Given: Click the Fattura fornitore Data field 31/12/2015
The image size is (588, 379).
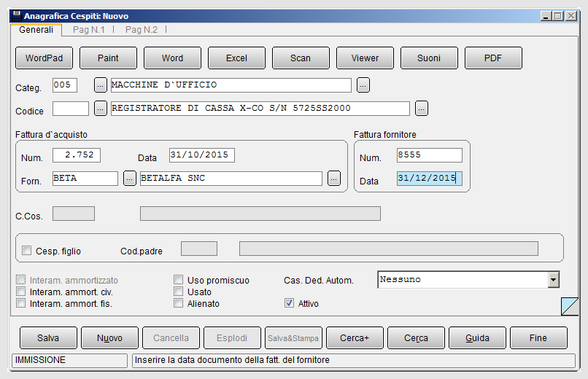Looking at the screenshot, I should (430, 179).
